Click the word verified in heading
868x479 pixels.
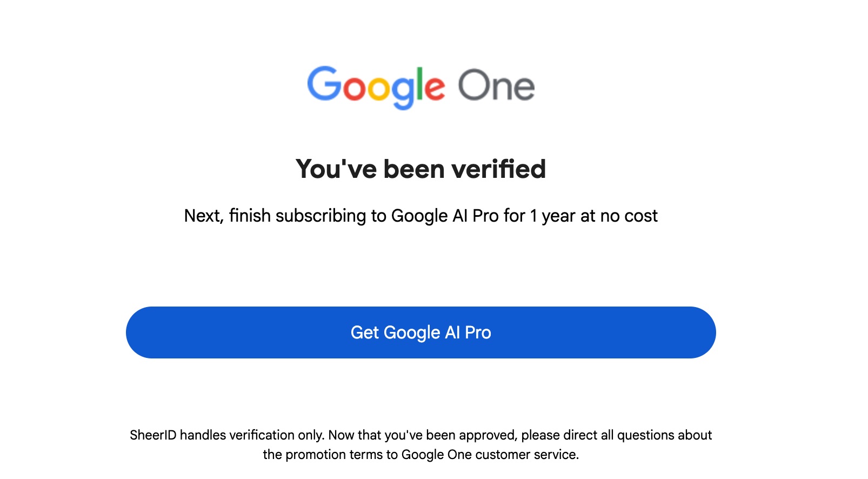[499, 169]
